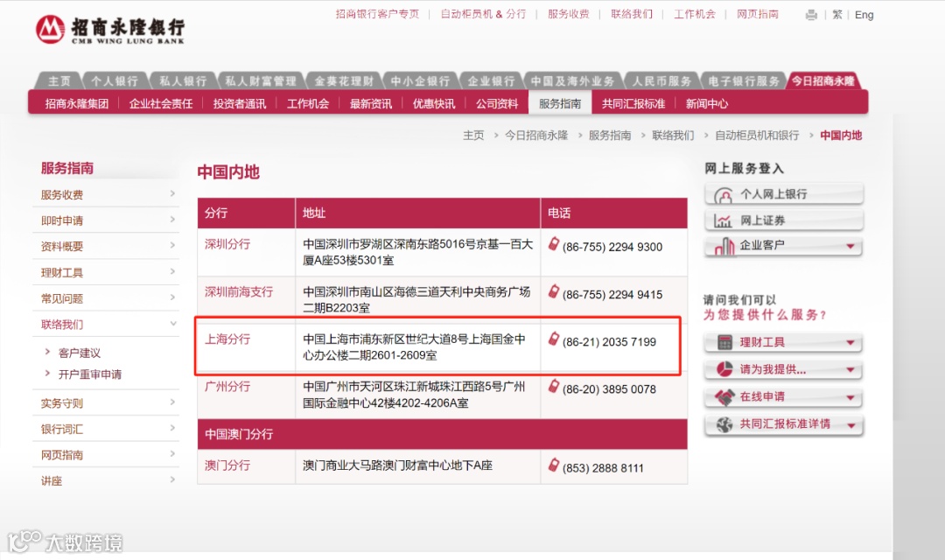Image resolution: width=945 pixels, height=560 pixels.
Task: Open the 理财工具 dropdown on right panel
Action: coord(850,342)
